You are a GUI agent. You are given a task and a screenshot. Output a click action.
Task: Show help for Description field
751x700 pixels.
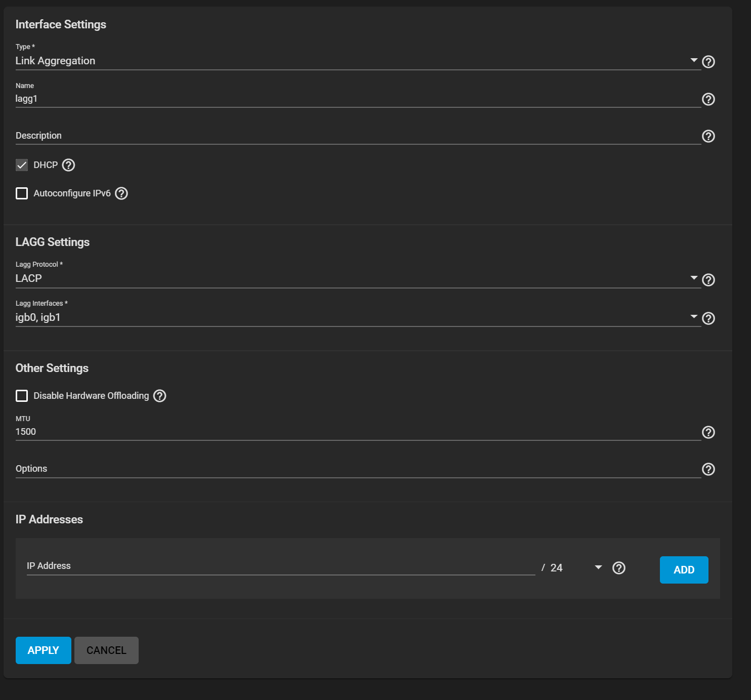click(x=708, y=136)
